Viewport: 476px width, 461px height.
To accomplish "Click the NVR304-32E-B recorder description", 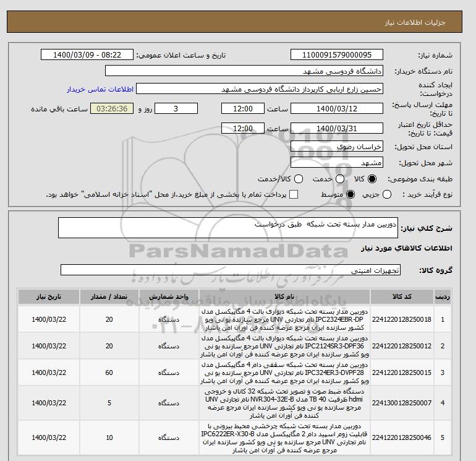I will (x=284, y=403).
